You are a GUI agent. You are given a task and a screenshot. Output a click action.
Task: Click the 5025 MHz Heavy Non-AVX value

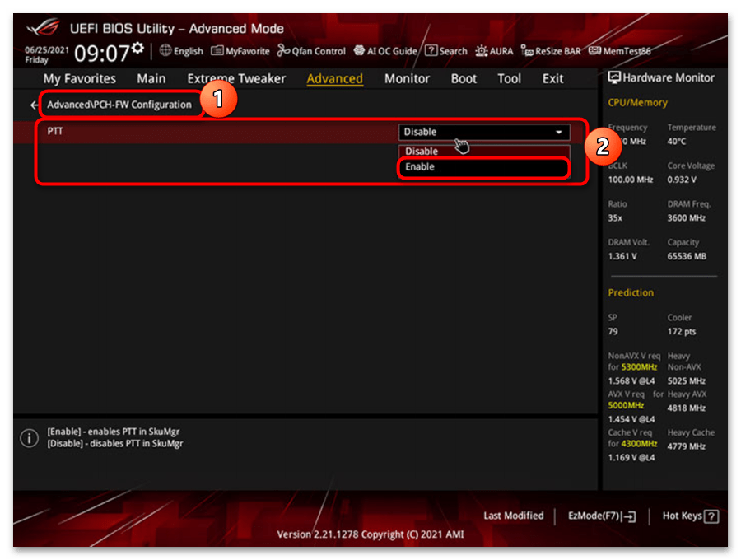tap(686, 381)
